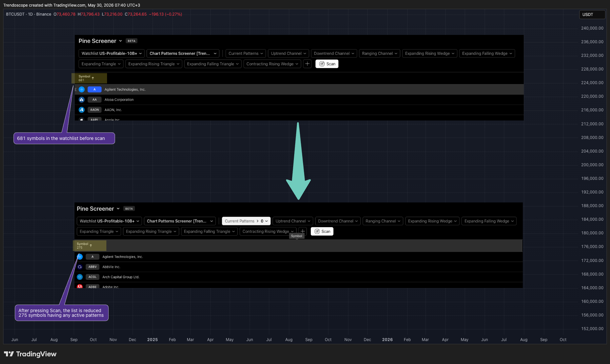Viewport: 610px width, 364px height.
Task: Click Arch Capital Group logo icon
Action: coord(80,277)
